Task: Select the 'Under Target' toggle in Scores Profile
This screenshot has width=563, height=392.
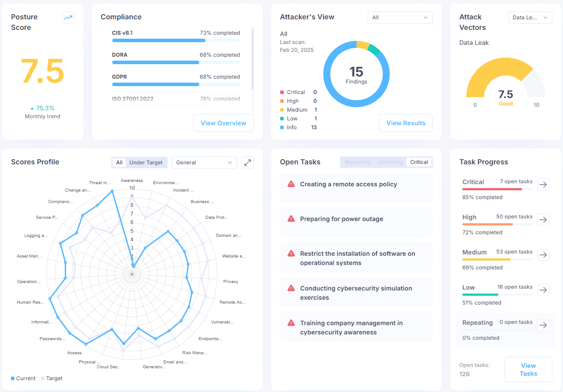Action: point(146,163)
